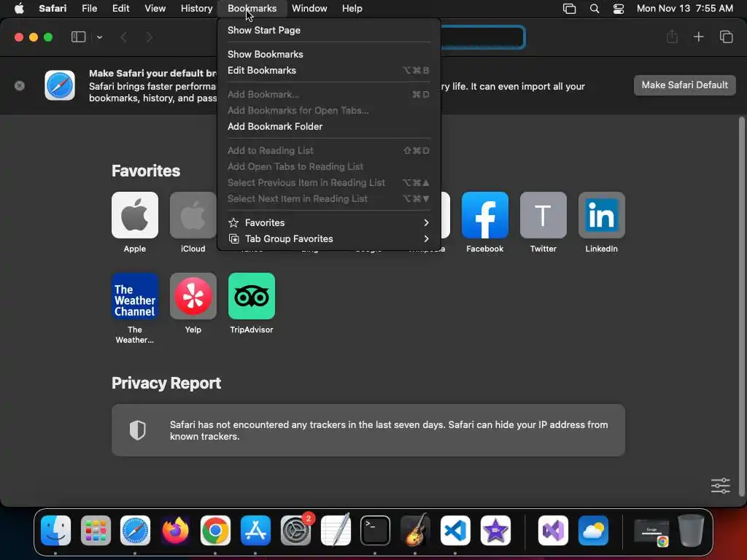Open the Apple system menu
Screen dimensions: 747x560
tap(19, 9)
